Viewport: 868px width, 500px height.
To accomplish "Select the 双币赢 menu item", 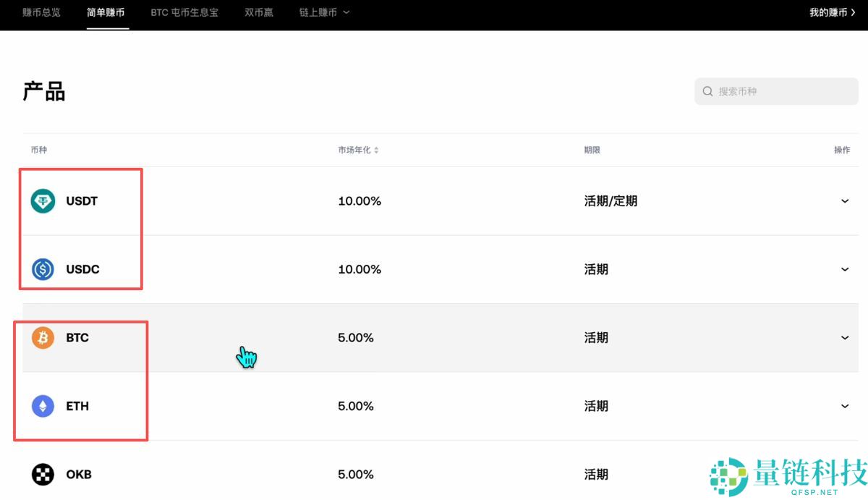I will tap(258, 12).
